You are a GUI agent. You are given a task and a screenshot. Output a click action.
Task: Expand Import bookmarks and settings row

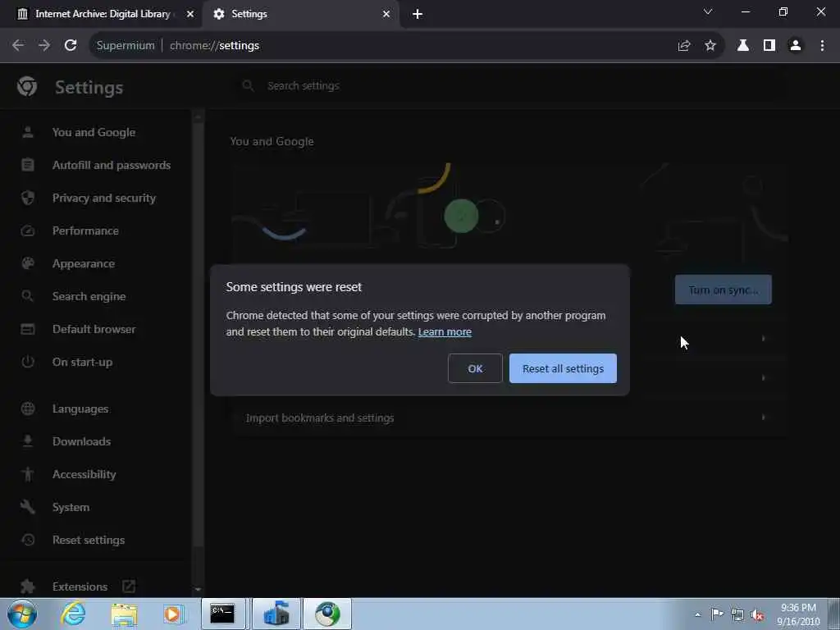(x=509, y=418)
